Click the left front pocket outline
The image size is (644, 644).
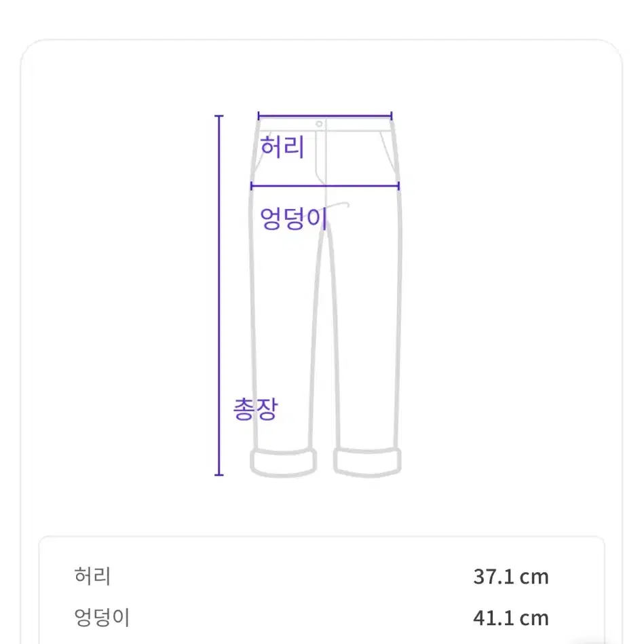click(262, 153)
